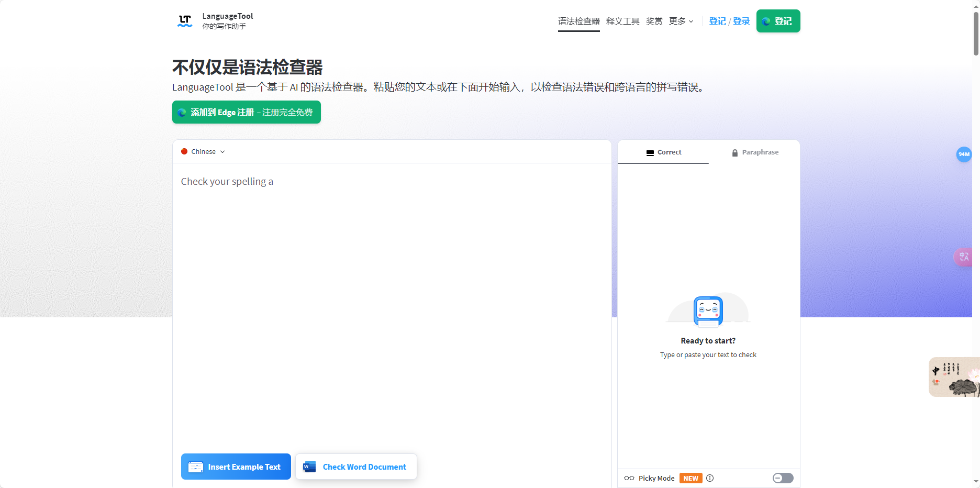Open the 奖赏 menu item
Viewport: 980px width, 488px height.
[x=654, y=21]
